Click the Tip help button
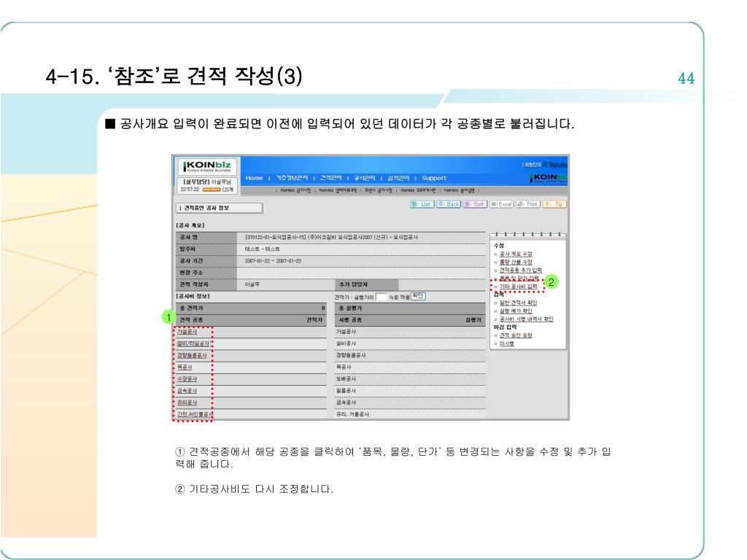The width and height of the screenshot is (747, 560). (554, 204)
